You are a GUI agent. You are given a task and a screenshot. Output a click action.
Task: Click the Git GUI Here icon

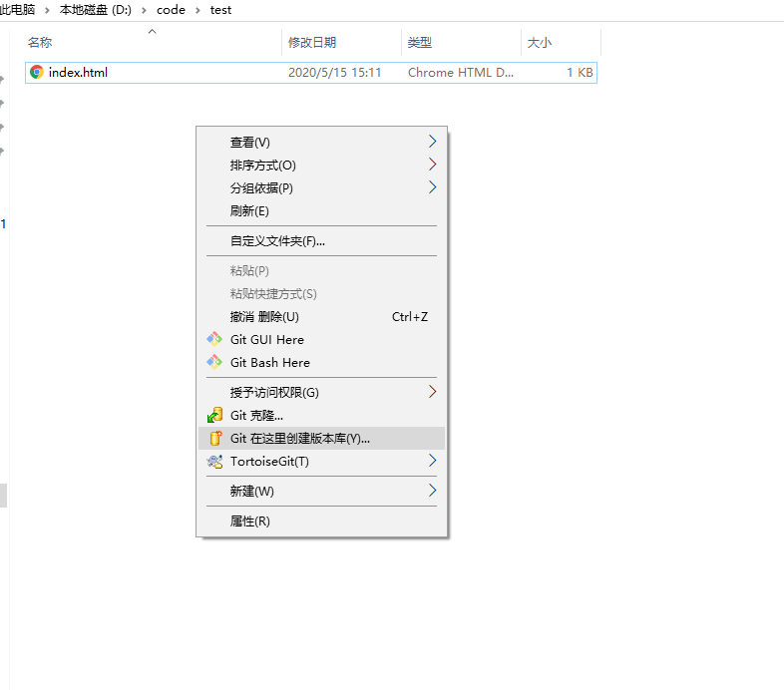(x=214, y=339)
